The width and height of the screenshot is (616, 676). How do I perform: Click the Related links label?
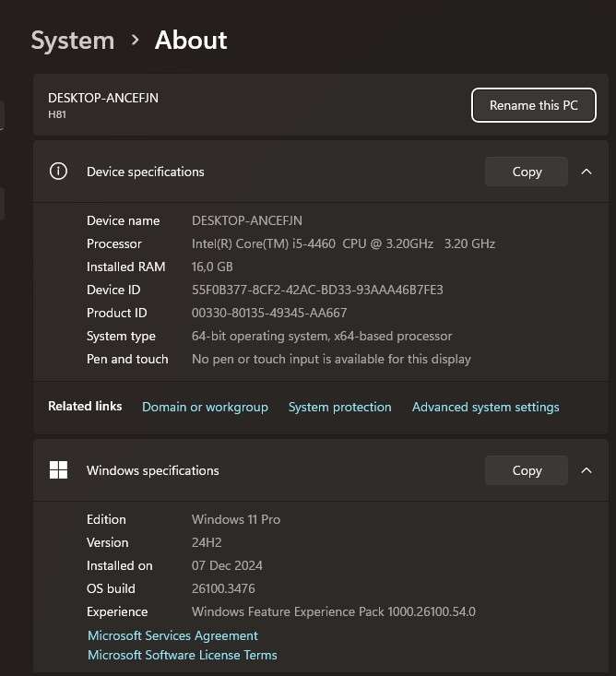click(85, 406)
